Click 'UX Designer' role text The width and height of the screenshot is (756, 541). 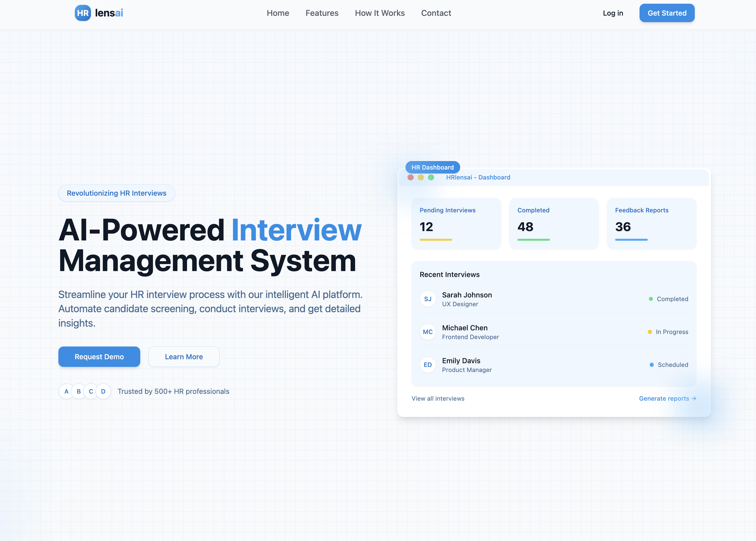(x=460, y=304)
